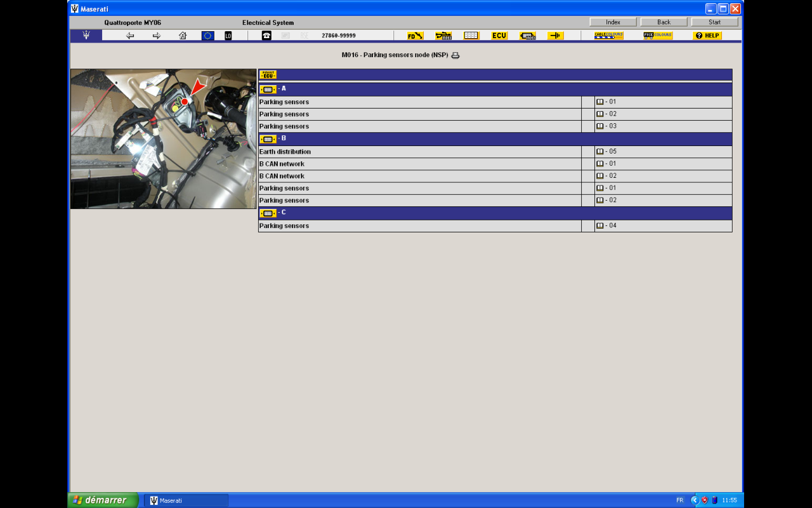Click the Index button
This screenshot has height=508, width=812.
tap(613, 22)
